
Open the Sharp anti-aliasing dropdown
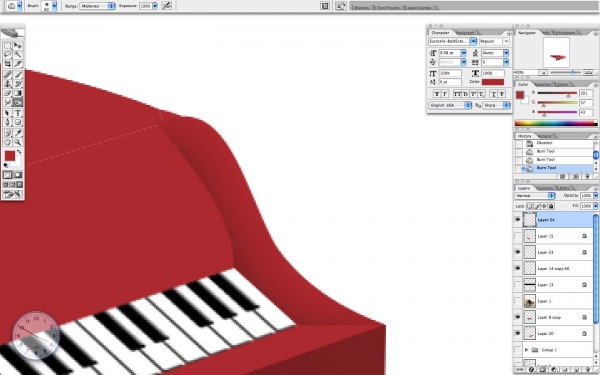496,105
